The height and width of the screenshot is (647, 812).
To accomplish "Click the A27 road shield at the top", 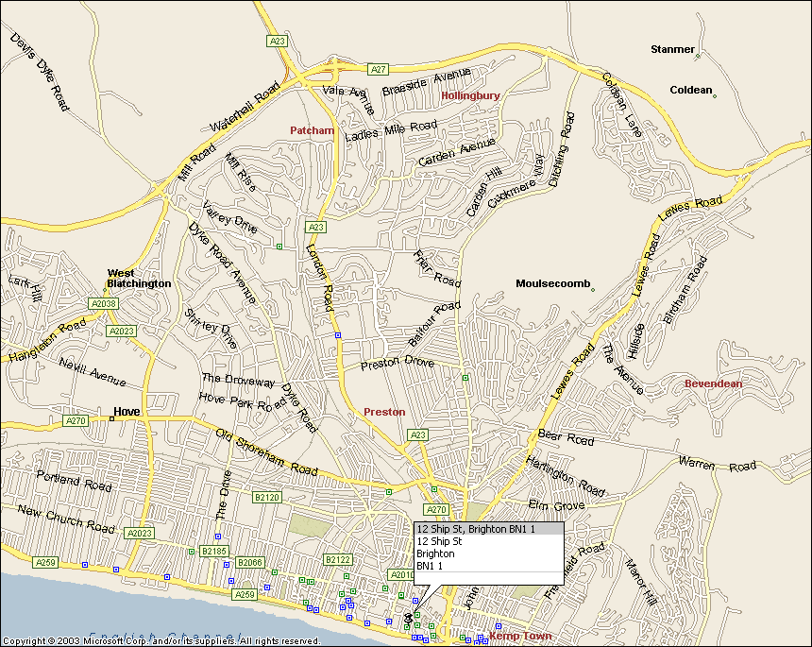I will click(x=376, y=69).
